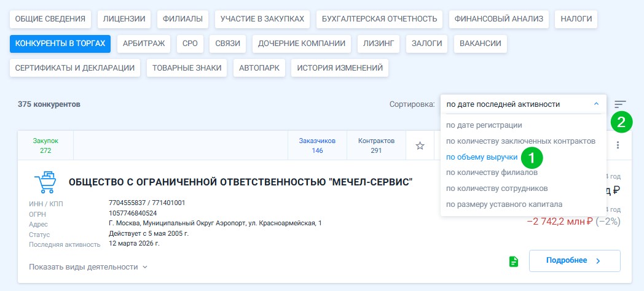Click last activity date 12 марта 2026
This screenshot has width=644, height=291.
point(134,243)
